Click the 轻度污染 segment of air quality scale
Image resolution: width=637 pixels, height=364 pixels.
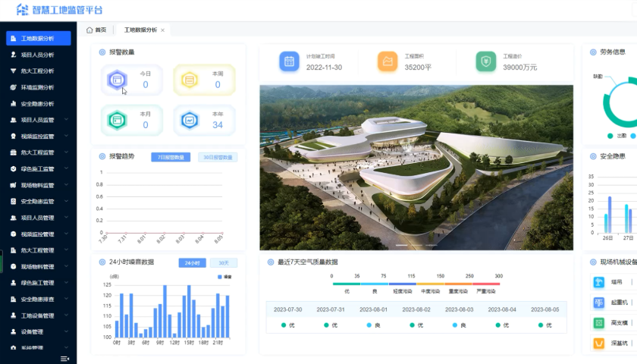pos(402,282)
